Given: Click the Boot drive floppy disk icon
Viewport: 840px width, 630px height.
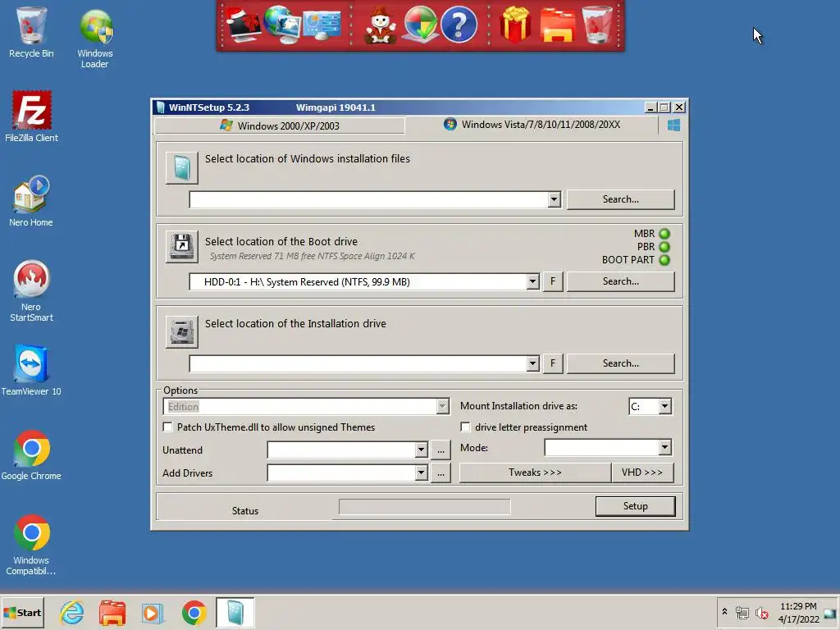Looking at the screenshot, I should point(181,246).
